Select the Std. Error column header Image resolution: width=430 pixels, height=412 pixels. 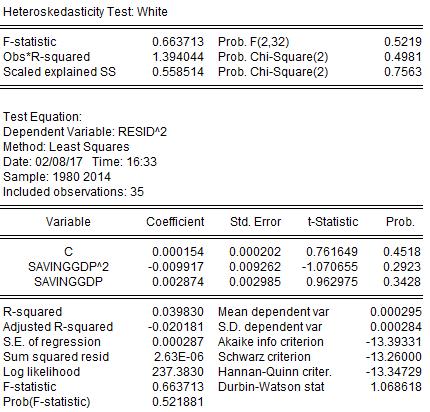tap(255, 222)
